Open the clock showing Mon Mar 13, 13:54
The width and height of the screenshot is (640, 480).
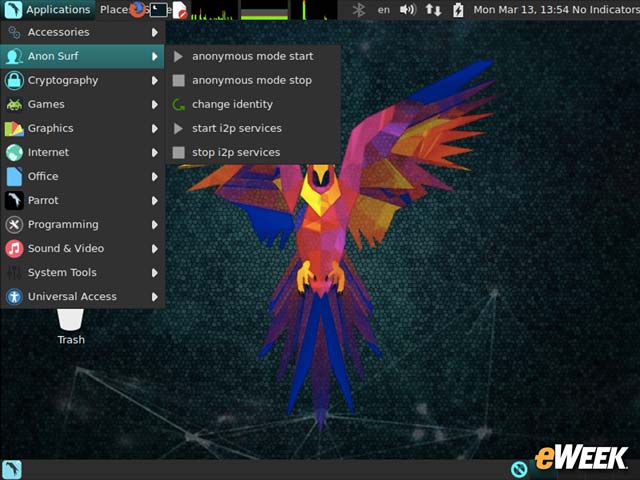pyautogui.click(x=522, y=9)
